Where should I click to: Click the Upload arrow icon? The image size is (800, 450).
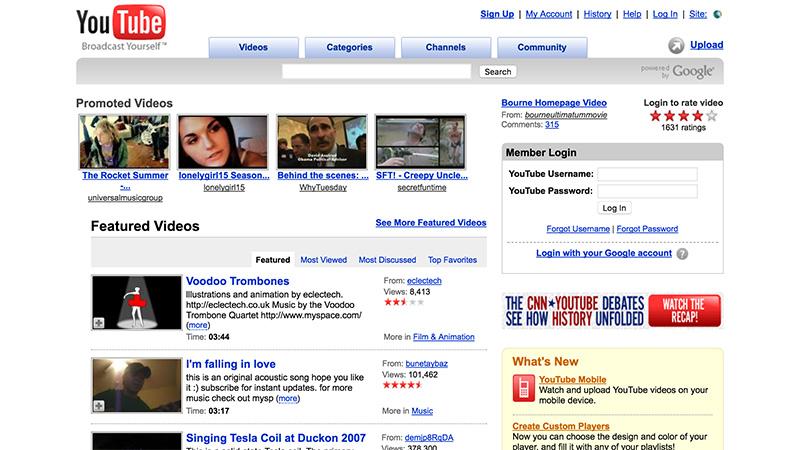(676, 46)
